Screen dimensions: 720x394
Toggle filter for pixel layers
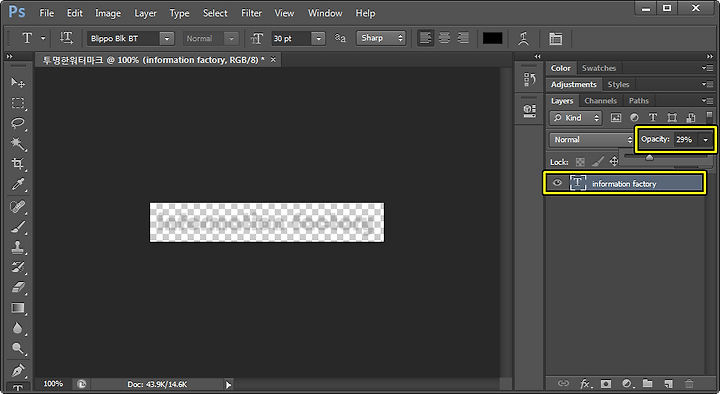616,118
